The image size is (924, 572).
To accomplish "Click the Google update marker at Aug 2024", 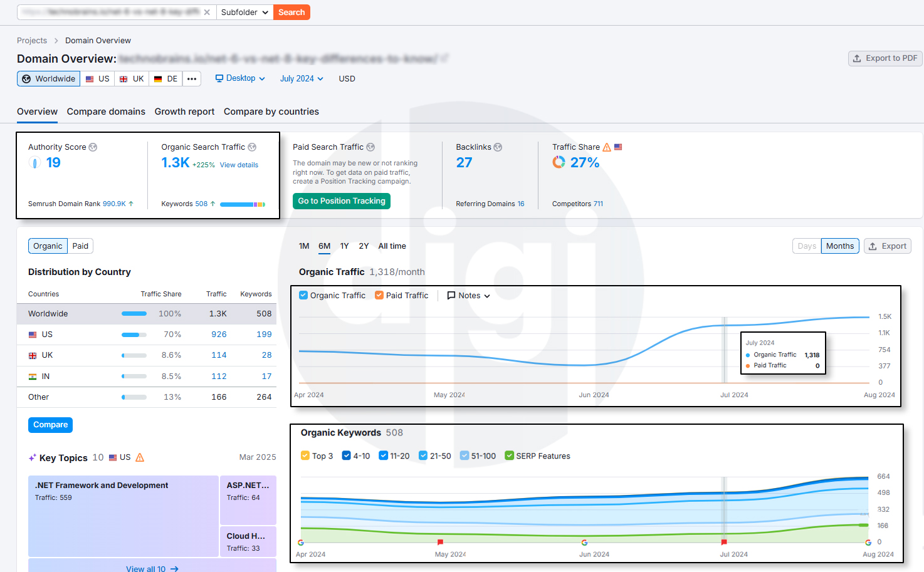I will tap(868, 543).
